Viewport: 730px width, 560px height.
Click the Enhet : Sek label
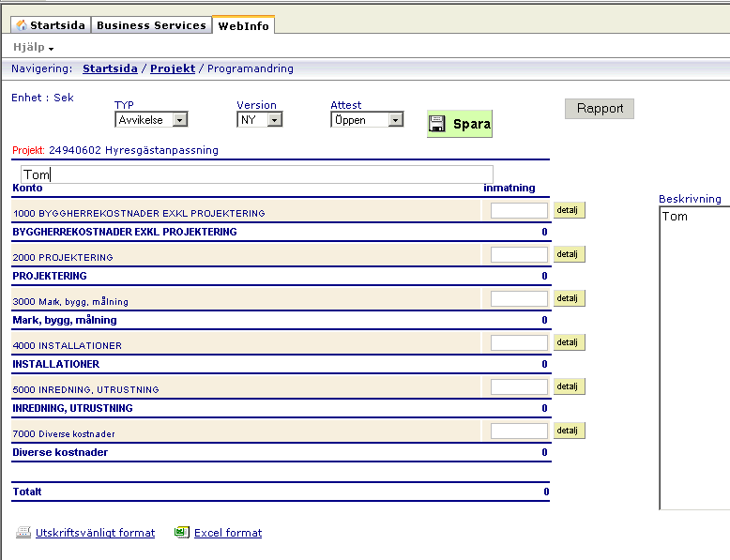[x=42, y=98]
